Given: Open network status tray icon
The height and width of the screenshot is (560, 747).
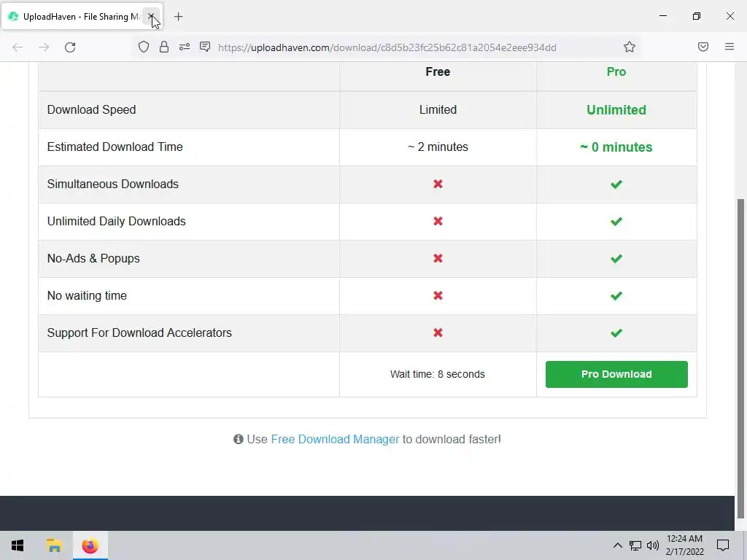Looking at the screenshot, I should (x=635, y=545).
